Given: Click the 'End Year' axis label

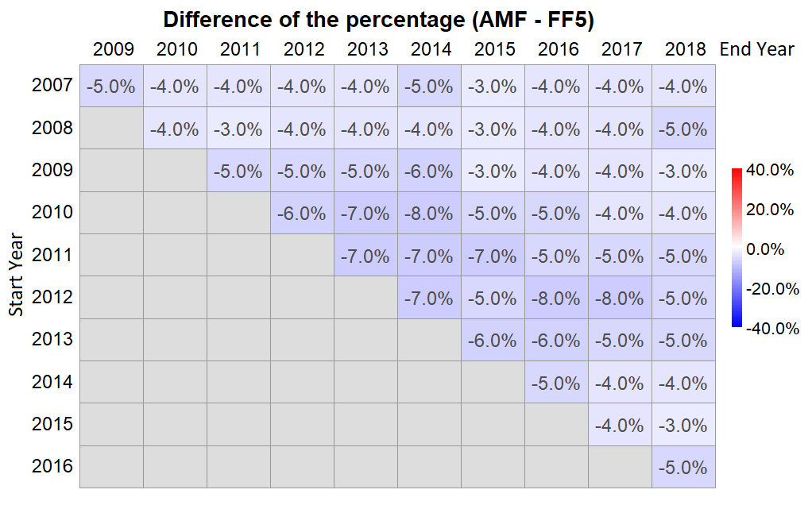Looking at the screenshot, I should point(756,49).
